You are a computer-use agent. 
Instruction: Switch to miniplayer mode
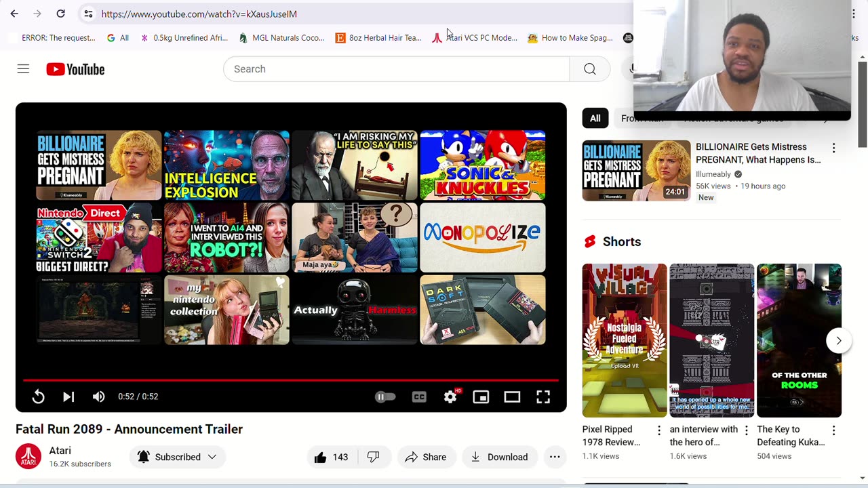click(x=481, y=397)
